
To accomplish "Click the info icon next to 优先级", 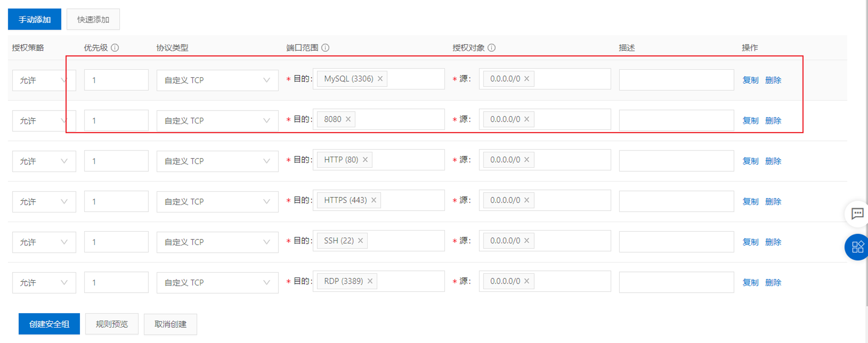I will (115, 48).
